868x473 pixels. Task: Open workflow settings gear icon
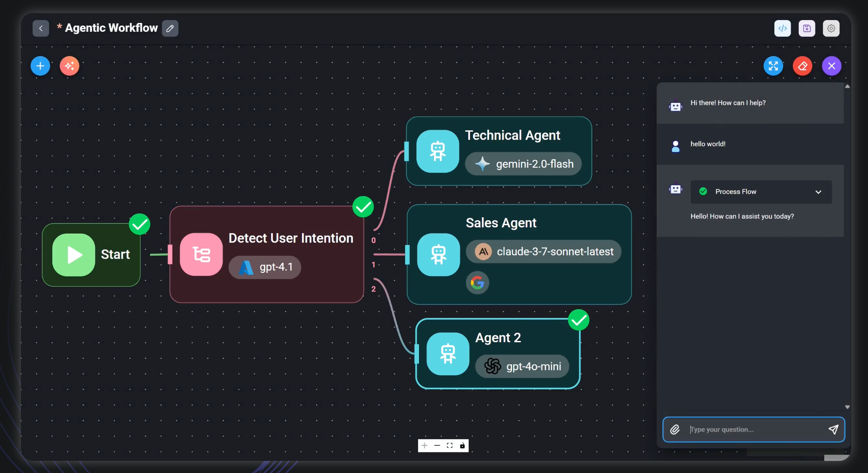pyautogui.click(x=831, y=28)
